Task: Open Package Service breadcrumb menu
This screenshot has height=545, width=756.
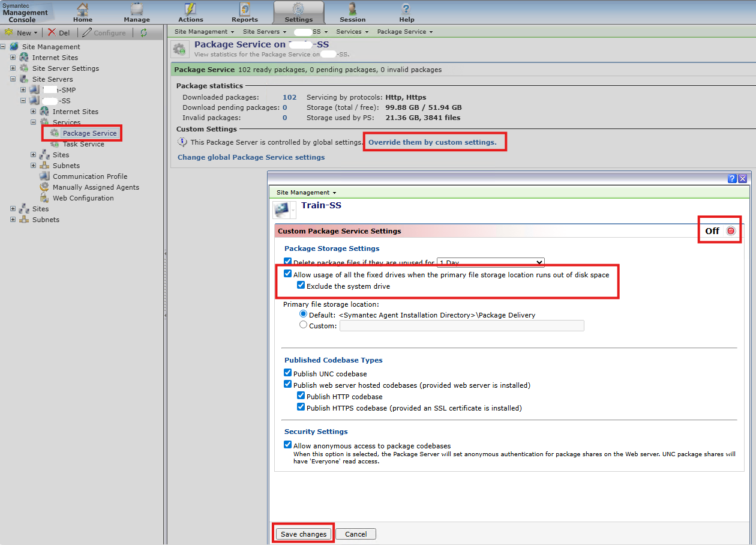Action: coord(405,32)
